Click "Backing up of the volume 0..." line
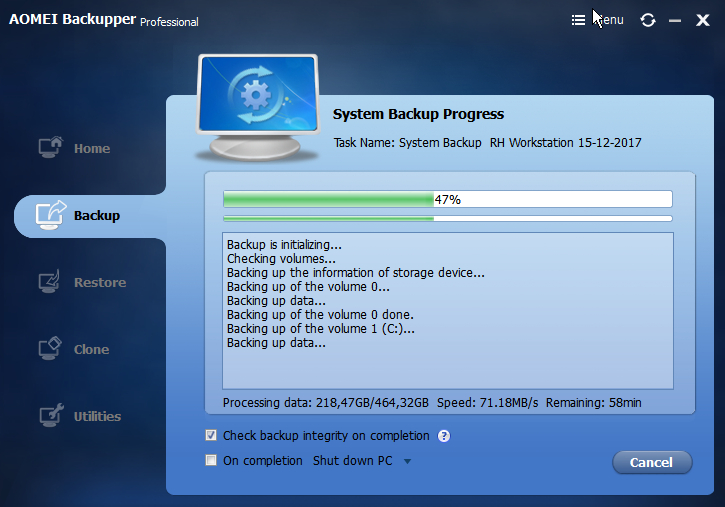Image resolution: width=725 pixels, height=507 pixels. pyautogui.click(x=308, y=287)
